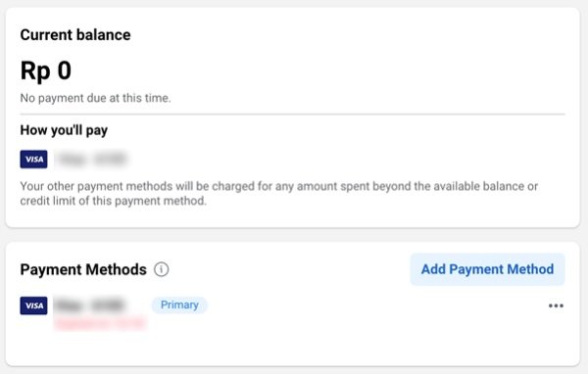Image resolution: width=588 pixels, height=374 pixels.
Task: Click the Current balance heading
Action: (x=75, y=35)
